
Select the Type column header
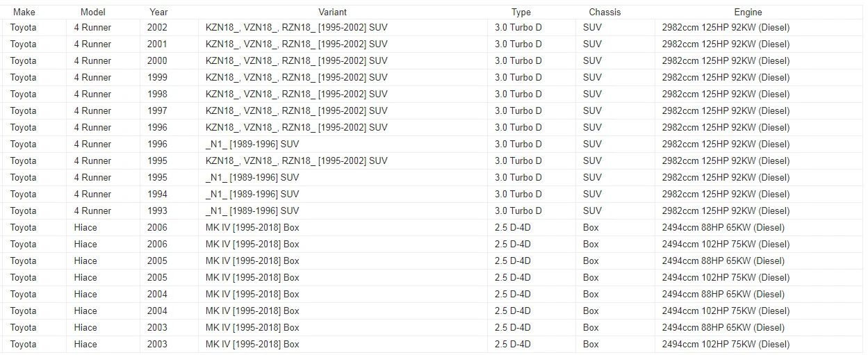(x=521, y=12)
